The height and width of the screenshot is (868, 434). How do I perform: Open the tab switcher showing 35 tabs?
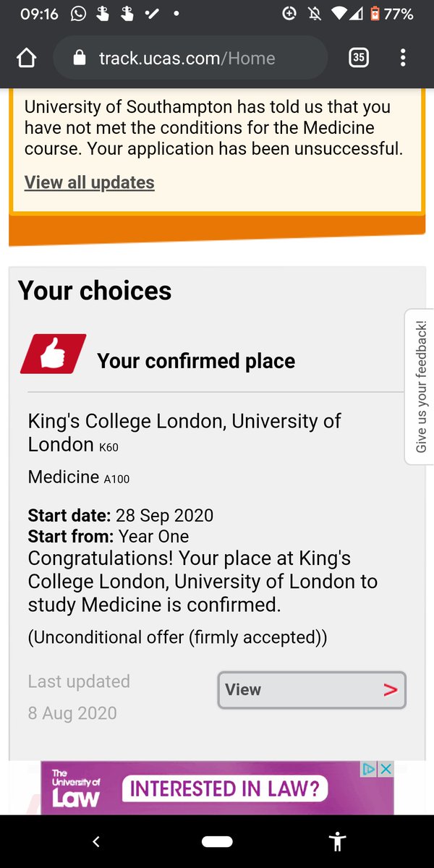pos(359,58)
